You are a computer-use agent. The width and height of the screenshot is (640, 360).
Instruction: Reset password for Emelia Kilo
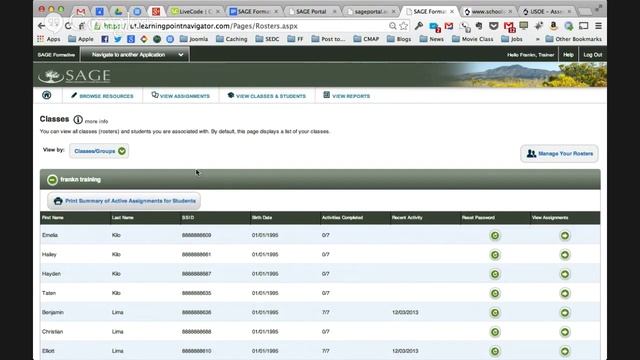click(x=495, y=236)
